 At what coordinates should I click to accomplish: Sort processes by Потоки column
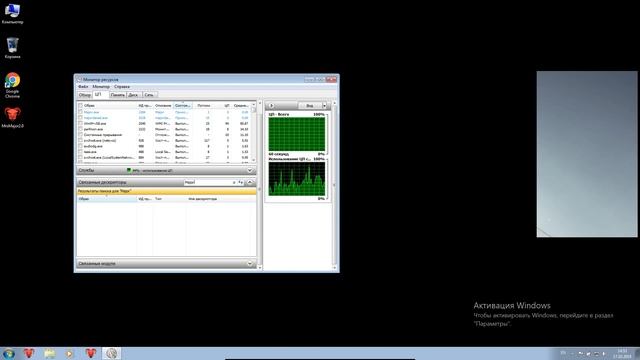[204, 105]
